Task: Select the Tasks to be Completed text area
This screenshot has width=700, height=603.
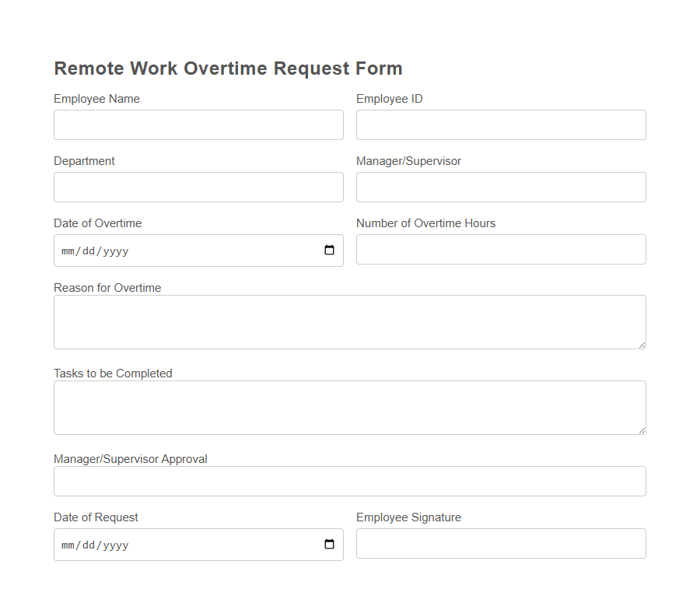Action: (x=349, y=407)
